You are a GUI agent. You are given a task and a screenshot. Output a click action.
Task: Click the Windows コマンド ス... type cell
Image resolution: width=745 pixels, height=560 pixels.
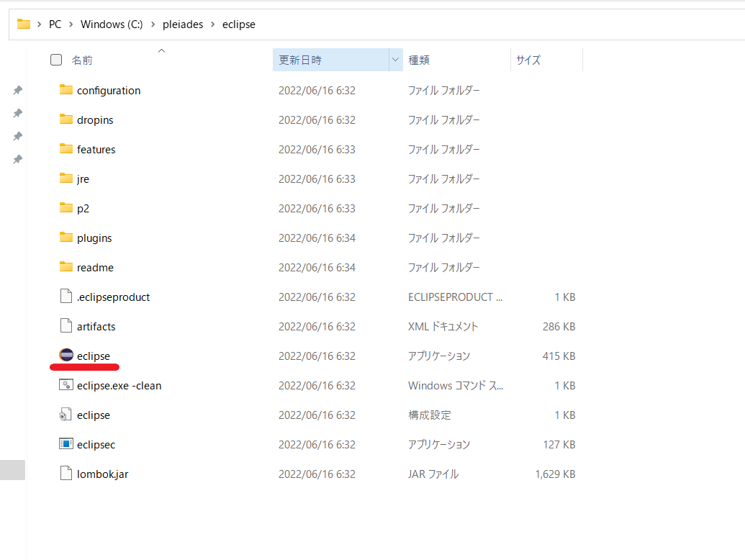pyautogui.click(x=456, y=385)
